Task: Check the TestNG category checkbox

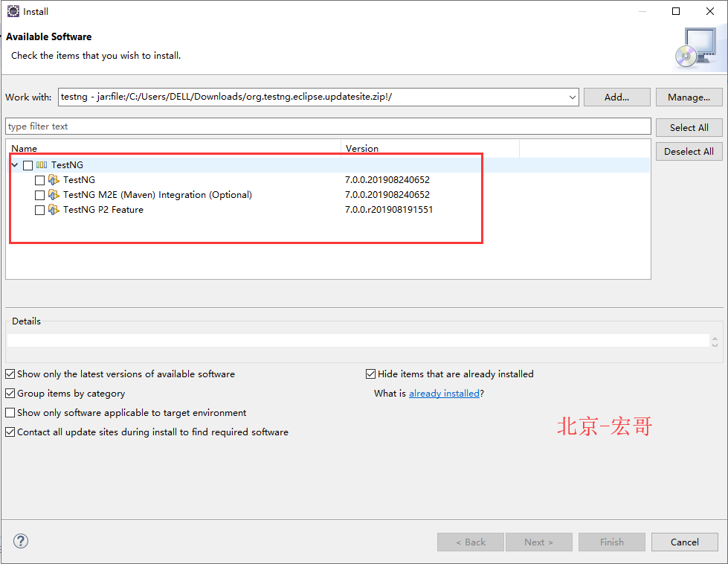Action: (x=28, y=165)
